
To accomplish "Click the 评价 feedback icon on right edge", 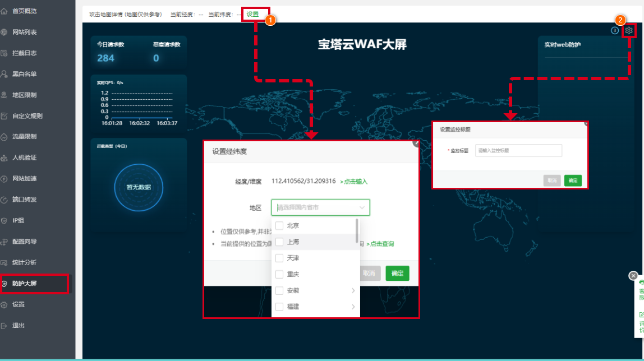I will pos(641,314).
